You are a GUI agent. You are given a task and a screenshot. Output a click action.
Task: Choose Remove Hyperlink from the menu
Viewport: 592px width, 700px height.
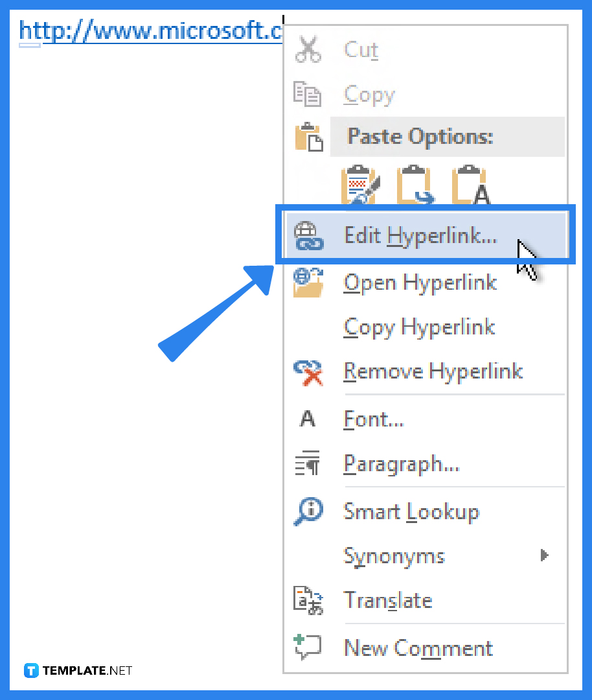[x=433, y=371]
